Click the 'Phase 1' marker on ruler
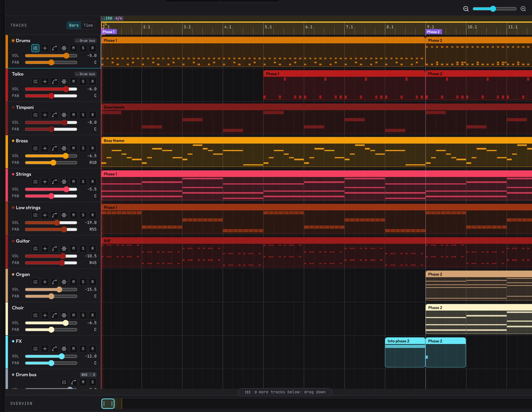This screenshot has height=412, width=532. [x=109, y=32]
